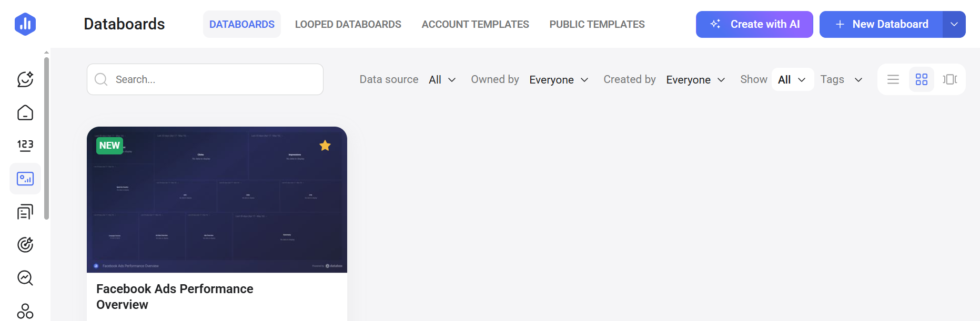Open the Show All dropdown
This screenshot has height=321, width=980.
[x=792, y=79]
